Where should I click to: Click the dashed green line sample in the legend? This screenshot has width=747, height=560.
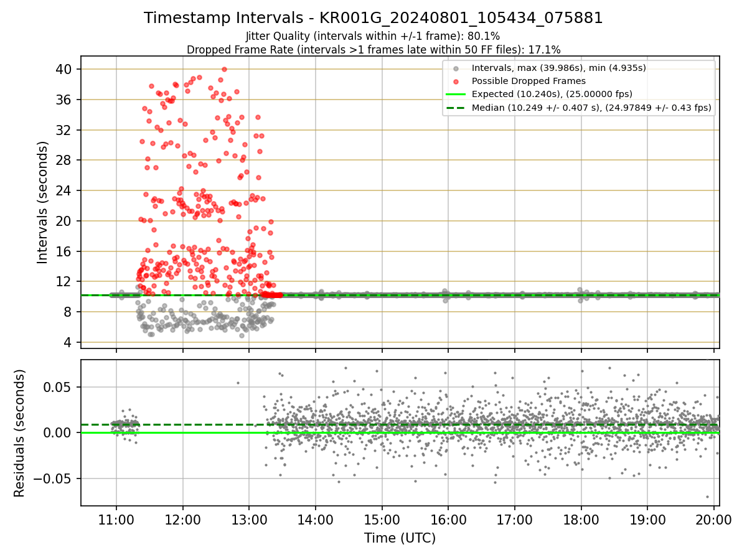point(456,108)
